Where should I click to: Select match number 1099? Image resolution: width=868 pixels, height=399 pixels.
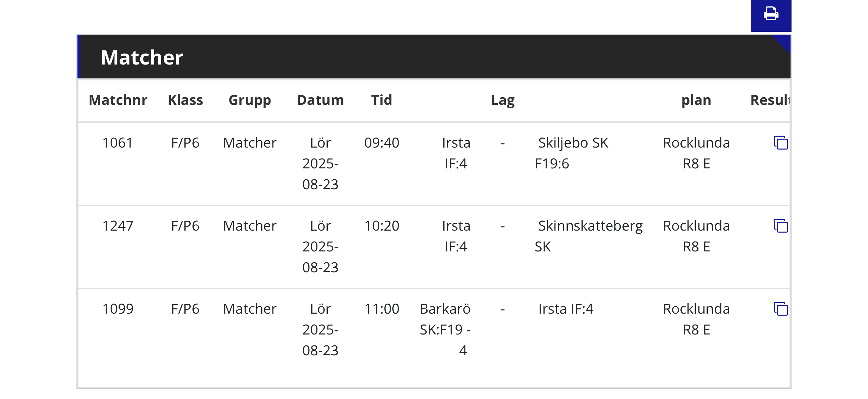pos(118,309)
